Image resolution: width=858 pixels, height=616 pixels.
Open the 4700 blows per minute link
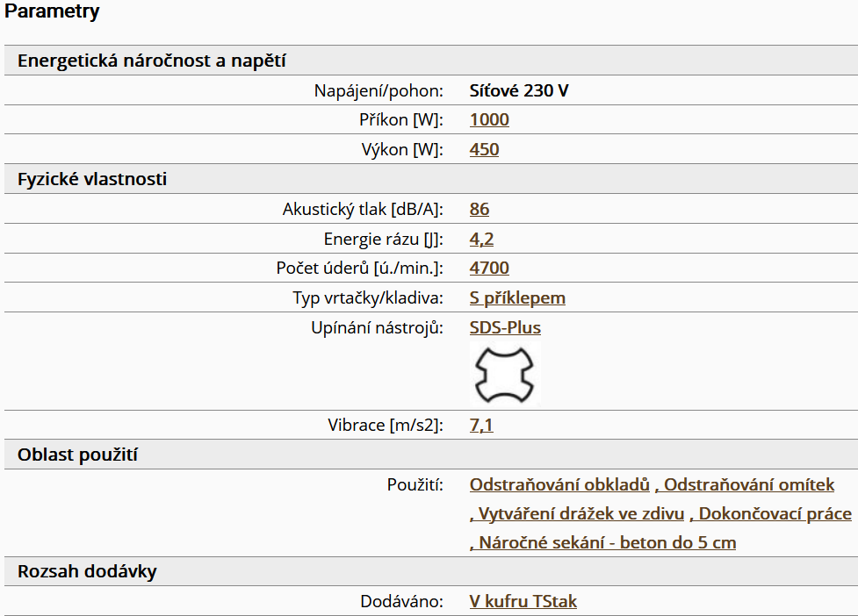489,269
